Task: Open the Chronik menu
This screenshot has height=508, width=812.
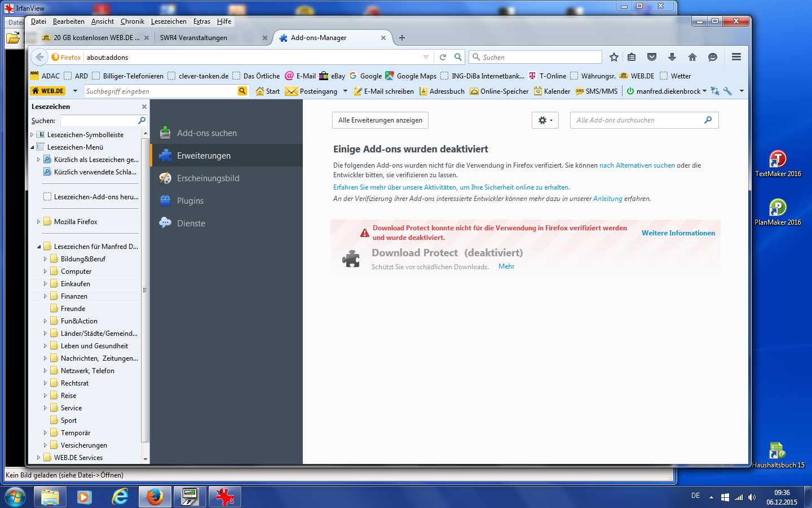Action: 132,21
